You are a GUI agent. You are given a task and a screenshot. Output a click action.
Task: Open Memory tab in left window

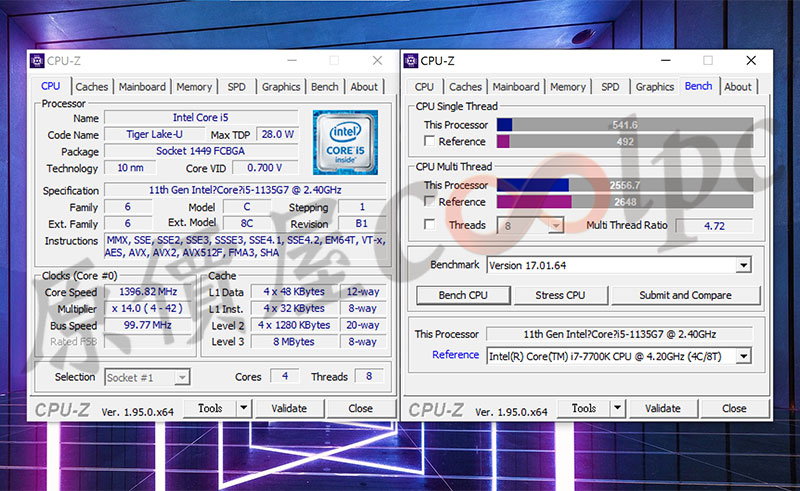click(194, 87)
